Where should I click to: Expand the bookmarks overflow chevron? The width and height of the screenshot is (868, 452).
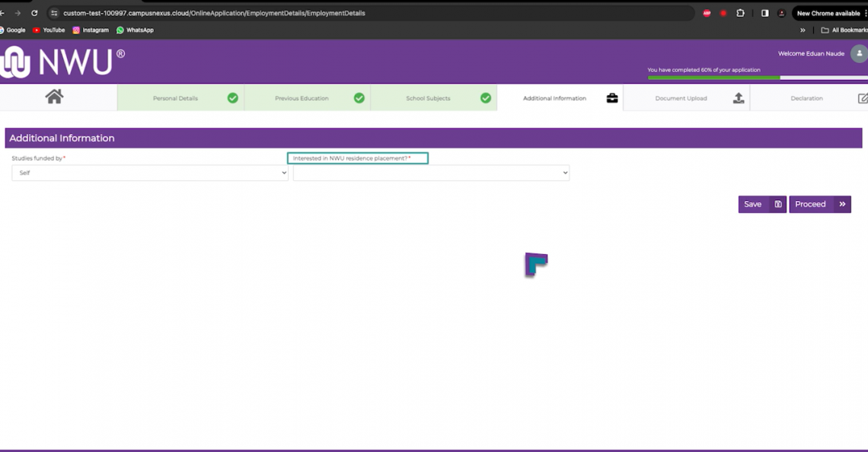tap(802, 30)
